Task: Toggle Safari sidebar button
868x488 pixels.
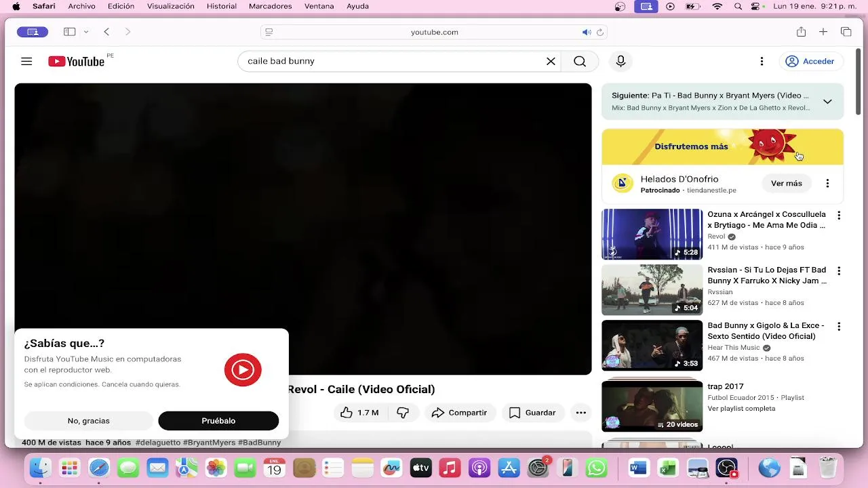Action: pos(69,32)
